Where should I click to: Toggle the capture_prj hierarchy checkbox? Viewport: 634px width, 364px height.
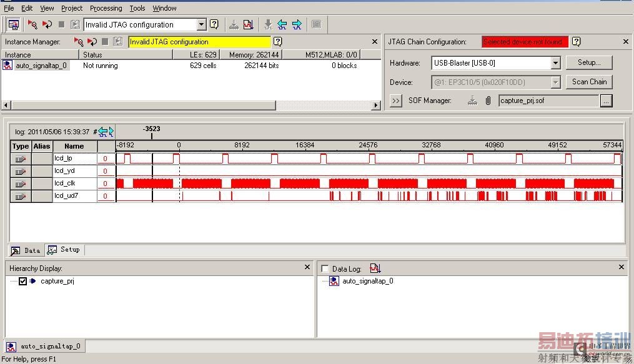[22, 281]
